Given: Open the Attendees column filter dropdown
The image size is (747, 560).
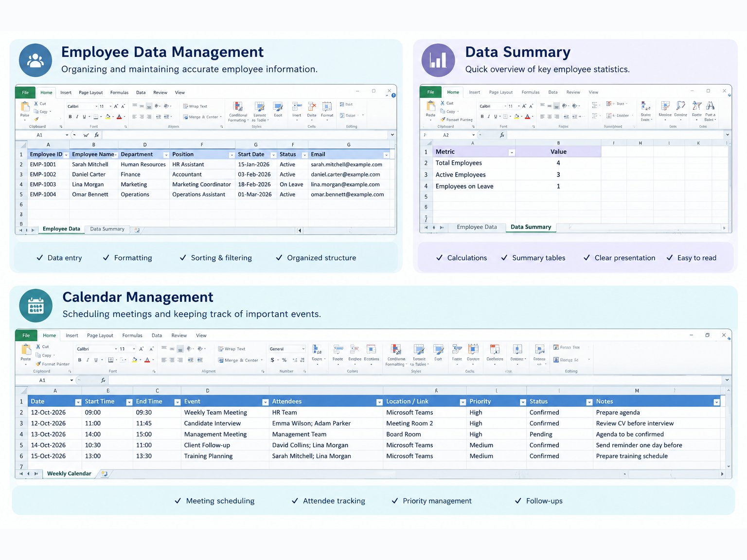Looking at the screenshot, I should tap(379, 402).
